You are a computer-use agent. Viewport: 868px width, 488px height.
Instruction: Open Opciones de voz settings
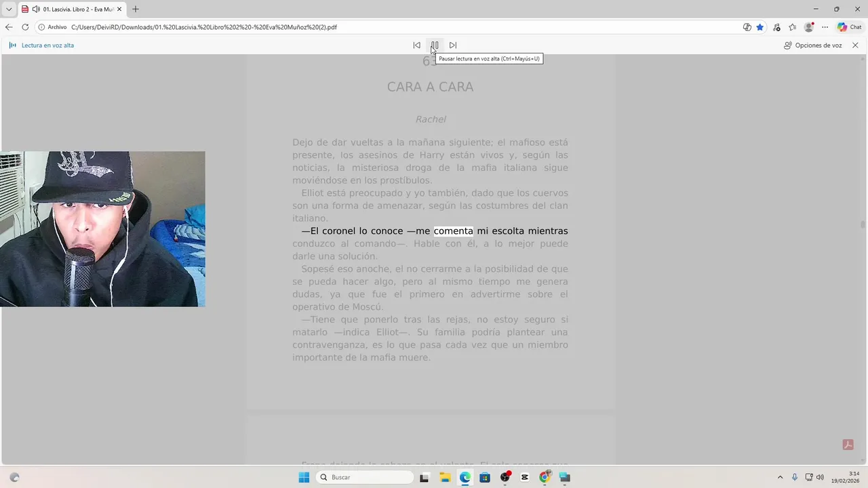(812, 45)
